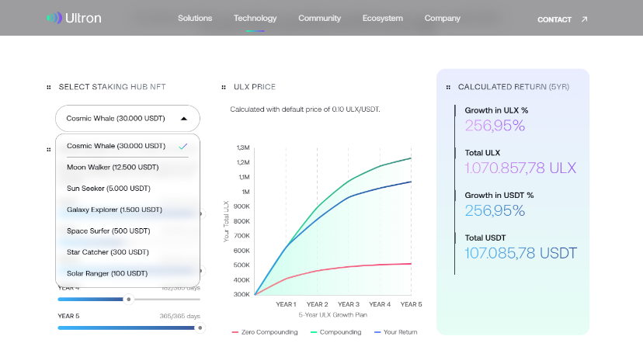The width and height of the screenshot is (643, 364).
Task: Click the 365/365 days text
Action: pyautogui.click(x=180, y=316)
